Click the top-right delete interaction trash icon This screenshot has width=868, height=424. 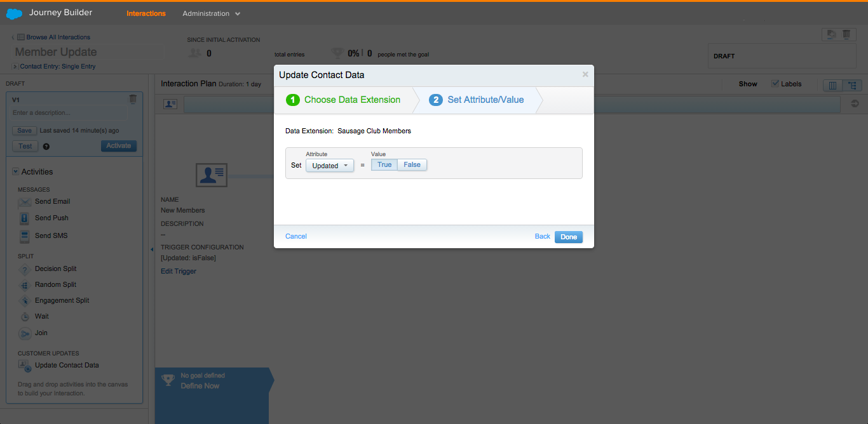pyautogui.click(x=846, y=35)
